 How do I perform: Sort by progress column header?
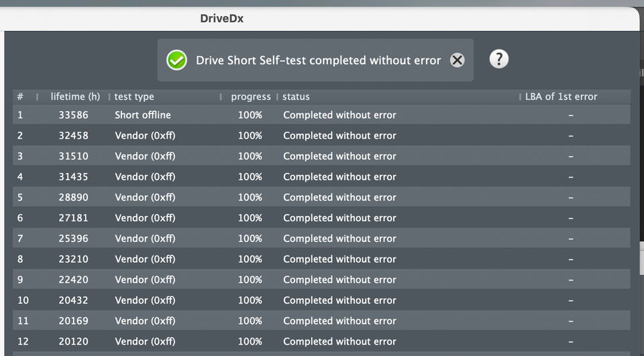(x=251, y=97)
